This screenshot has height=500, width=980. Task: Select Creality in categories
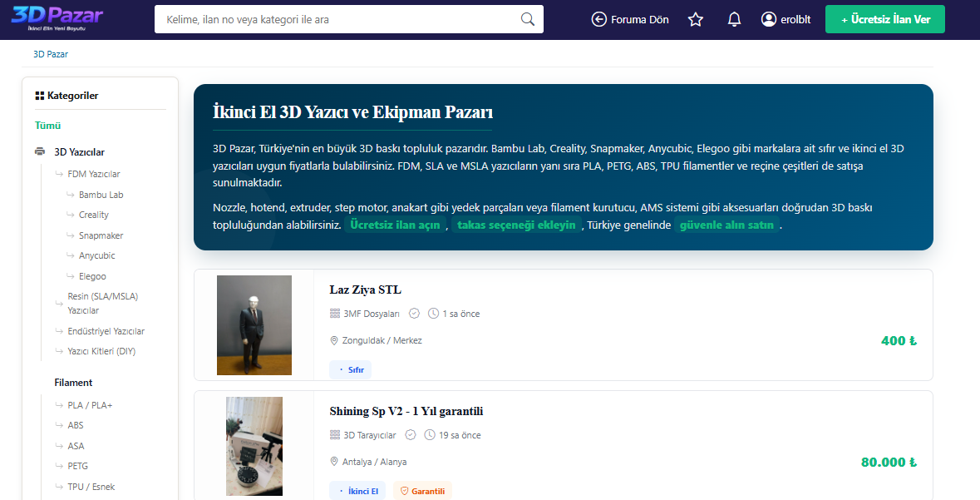(x=94, y=215)
